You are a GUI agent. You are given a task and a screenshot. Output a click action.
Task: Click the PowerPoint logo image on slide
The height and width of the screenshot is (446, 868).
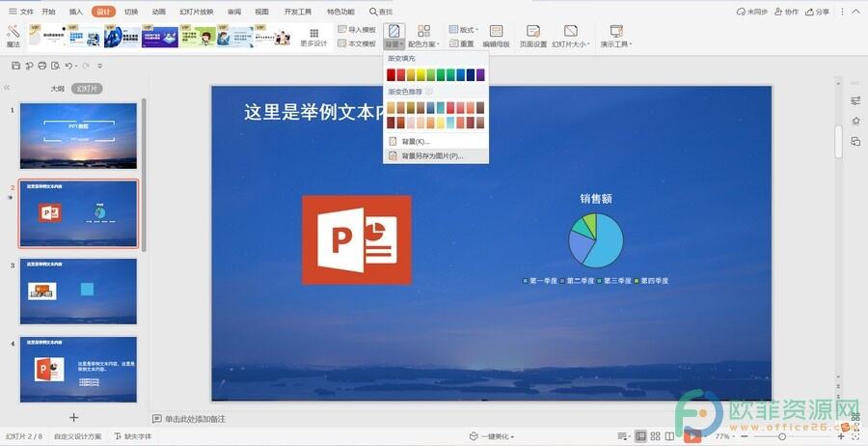[x=357, y=239]
